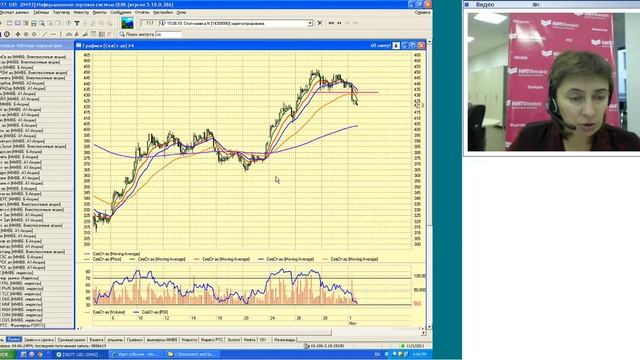Click second double-arrow navigation icon after X

tap(339, 23)
